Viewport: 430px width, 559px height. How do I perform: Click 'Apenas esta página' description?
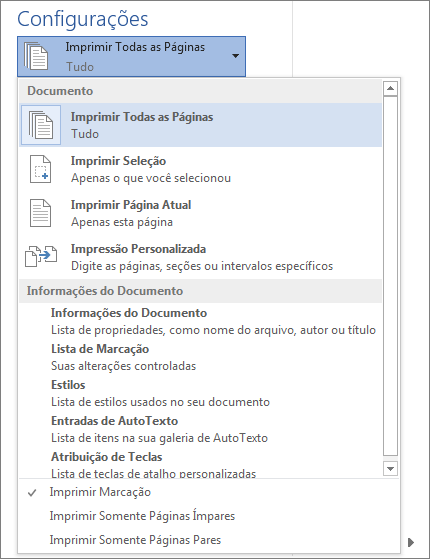122,222
